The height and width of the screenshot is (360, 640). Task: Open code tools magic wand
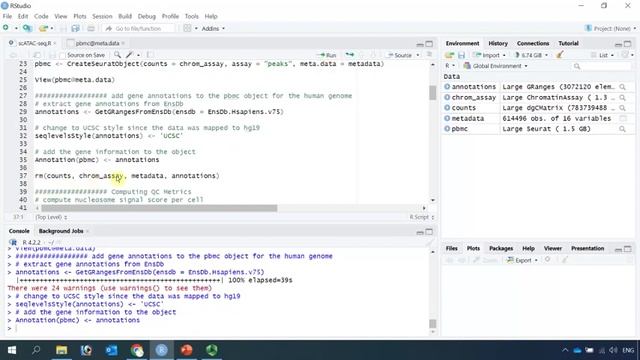(130, 55)
